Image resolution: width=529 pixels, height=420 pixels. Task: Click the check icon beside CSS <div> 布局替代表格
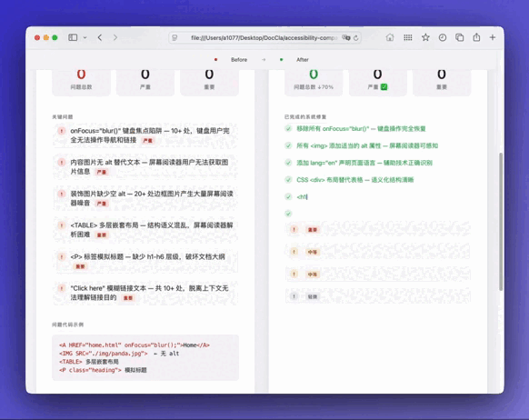tap(288, 180)
